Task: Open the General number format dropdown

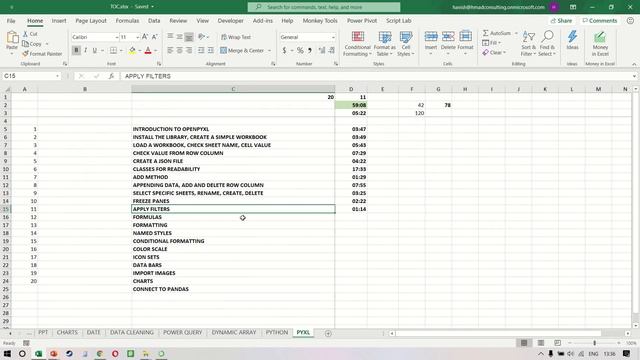Action: pyautogui.click(x=333, y=37)
